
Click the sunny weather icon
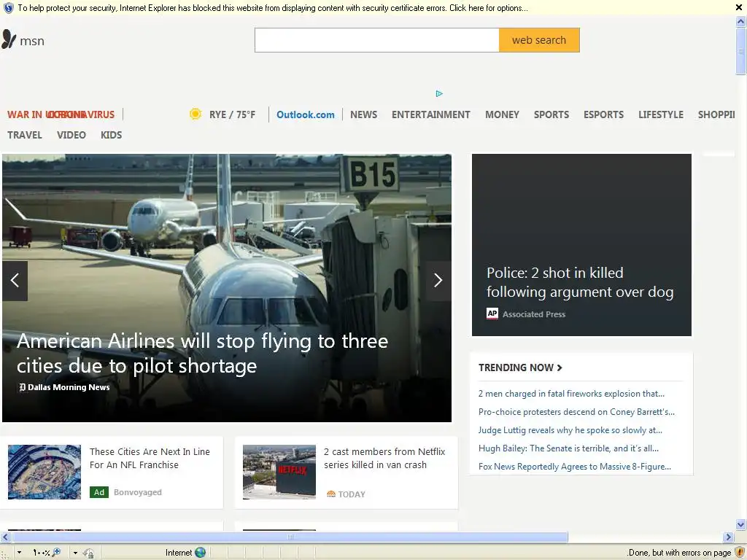pyautogui.click(x=195, y=114)
